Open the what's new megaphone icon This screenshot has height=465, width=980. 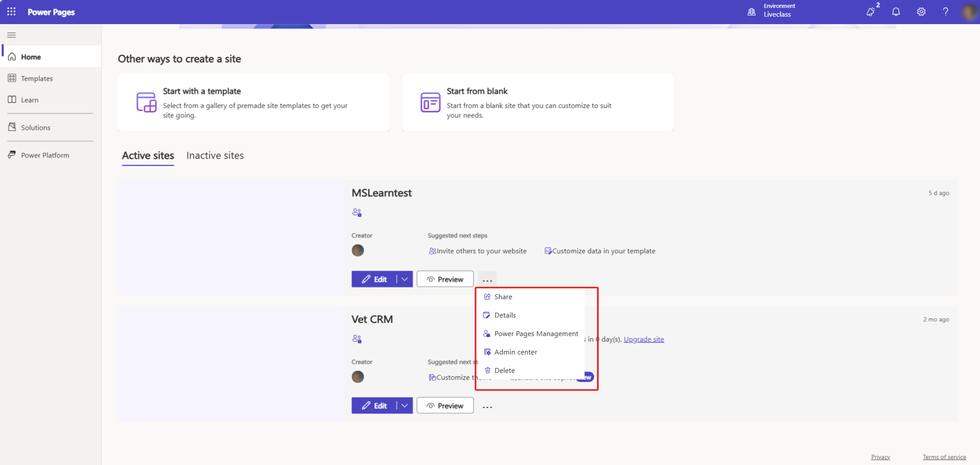click(870, 12)
